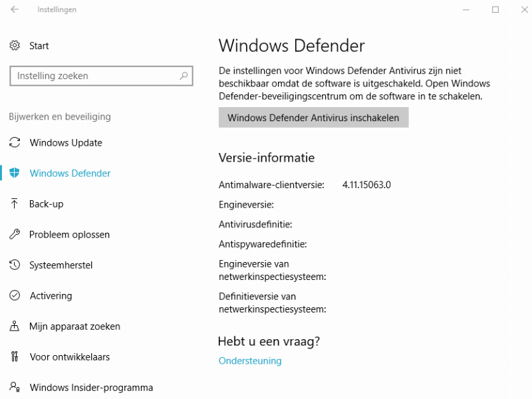
Task: Click the Windows Update sync icon
Action: (15, 143)
